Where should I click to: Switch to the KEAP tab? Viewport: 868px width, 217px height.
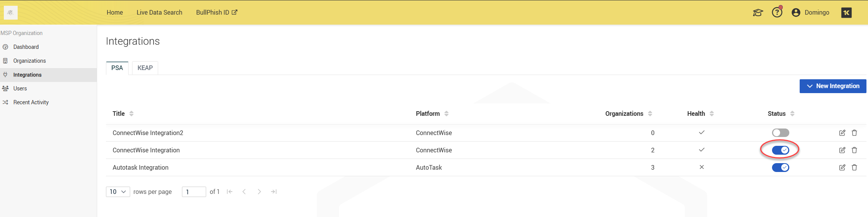(145, 68)
